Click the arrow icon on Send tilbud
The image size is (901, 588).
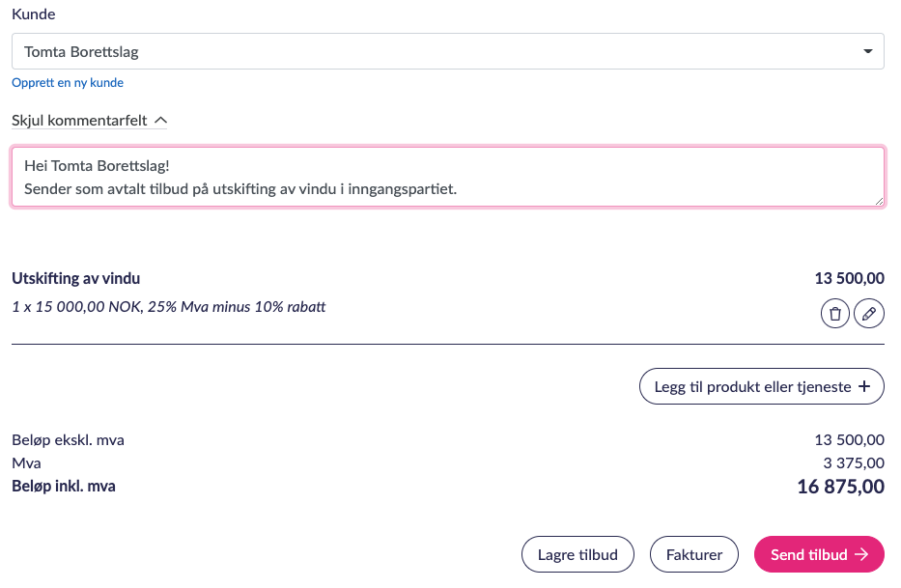(862, 555)
